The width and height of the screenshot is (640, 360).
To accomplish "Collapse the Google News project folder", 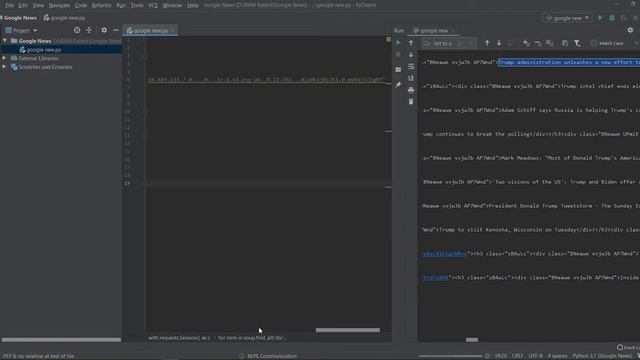I will (5, 41).
